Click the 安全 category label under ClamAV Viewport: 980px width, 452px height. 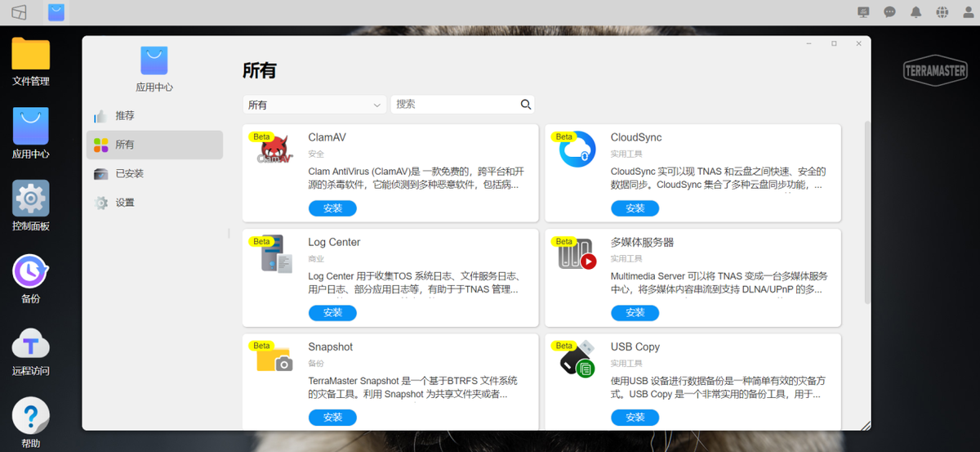(316, 154)
